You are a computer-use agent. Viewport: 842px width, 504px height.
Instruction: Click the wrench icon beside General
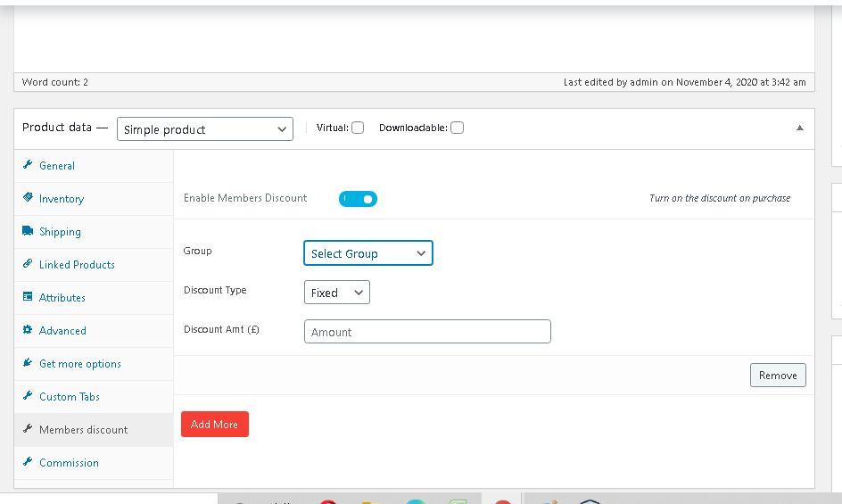coord(28,165)
